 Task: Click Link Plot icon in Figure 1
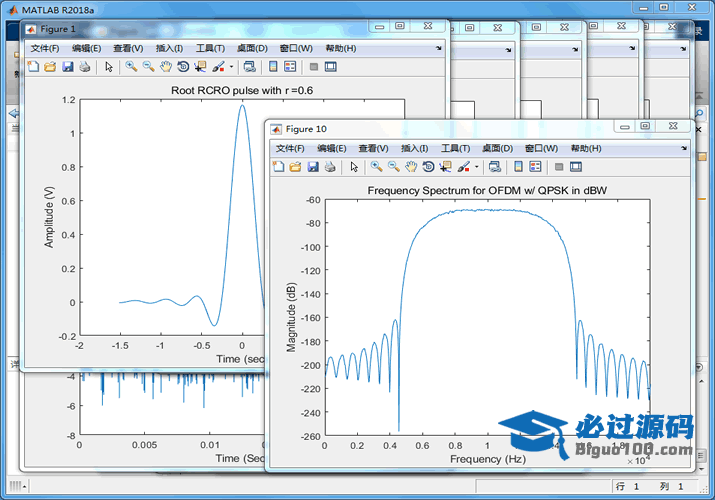249,67
